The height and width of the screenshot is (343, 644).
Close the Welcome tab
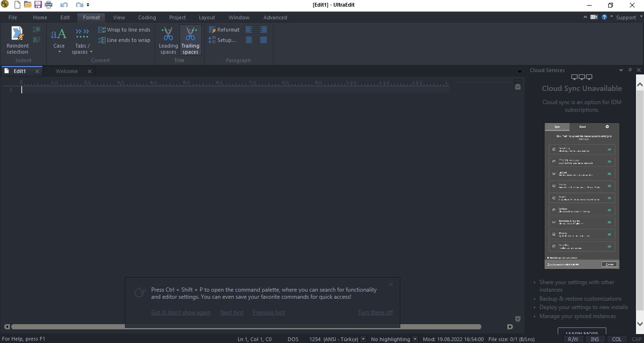(x=90, y=71)
